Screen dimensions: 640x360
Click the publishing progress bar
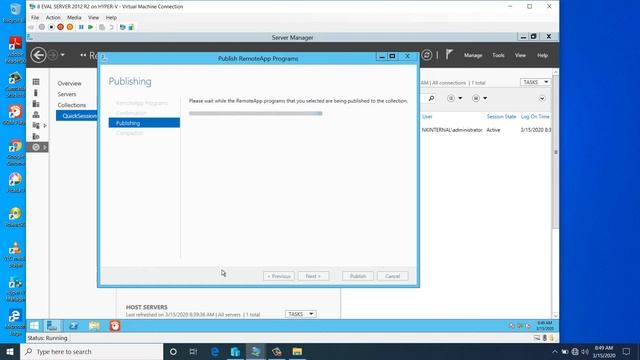click(256, 113)
